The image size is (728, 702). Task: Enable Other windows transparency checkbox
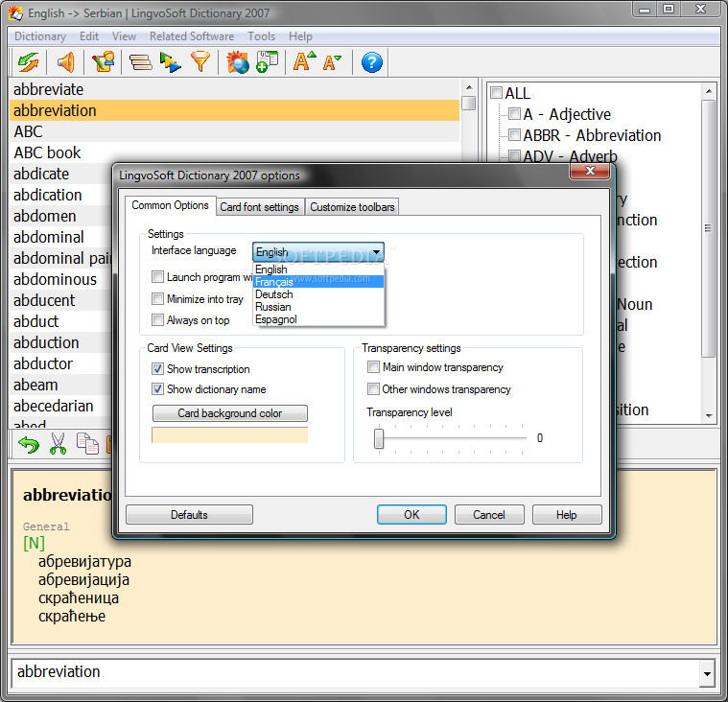click(x=373, y=388)
